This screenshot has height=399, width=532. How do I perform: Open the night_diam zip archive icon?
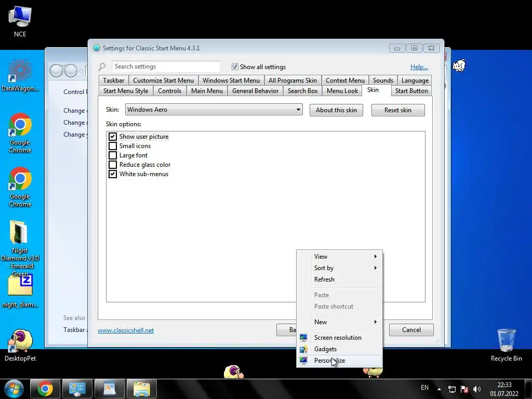(20, 291)
